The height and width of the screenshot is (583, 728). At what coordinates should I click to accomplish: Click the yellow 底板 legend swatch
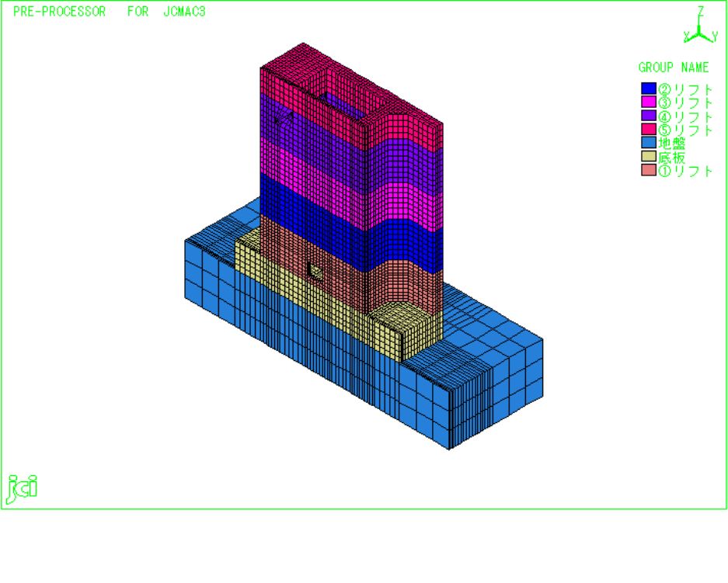(x=649, y=156)
